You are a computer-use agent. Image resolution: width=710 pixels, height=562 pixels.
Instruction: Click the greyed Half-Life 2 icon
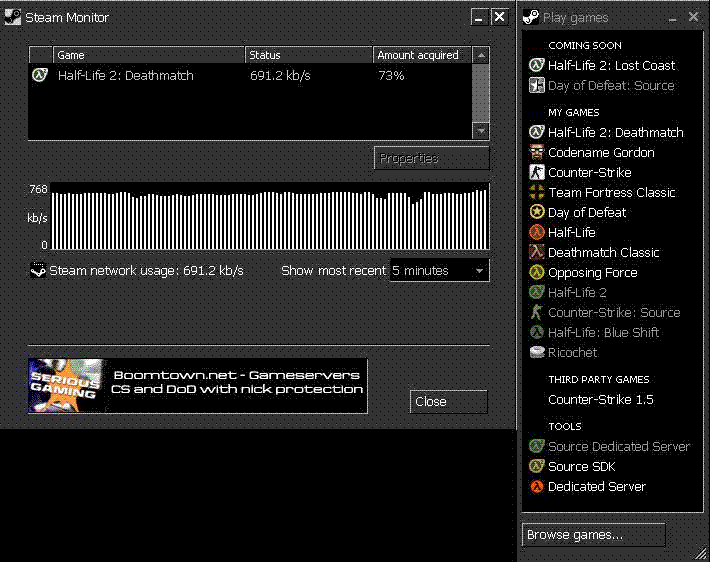click(x=537, y=292)
